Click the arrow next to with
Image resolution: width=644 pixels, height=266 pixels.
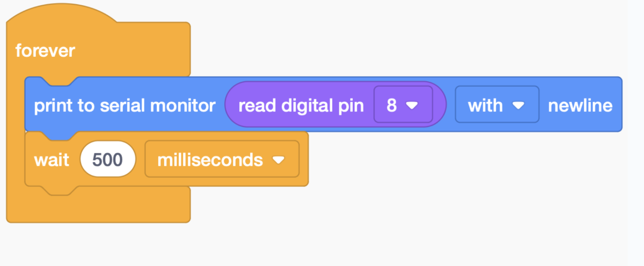coord(518,105)
